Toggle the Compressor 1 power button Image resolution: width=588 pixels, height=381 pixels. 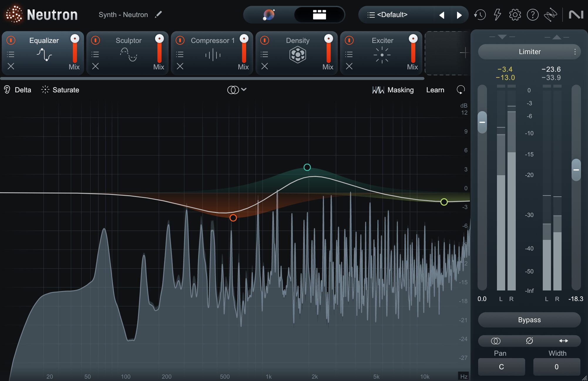180,40
